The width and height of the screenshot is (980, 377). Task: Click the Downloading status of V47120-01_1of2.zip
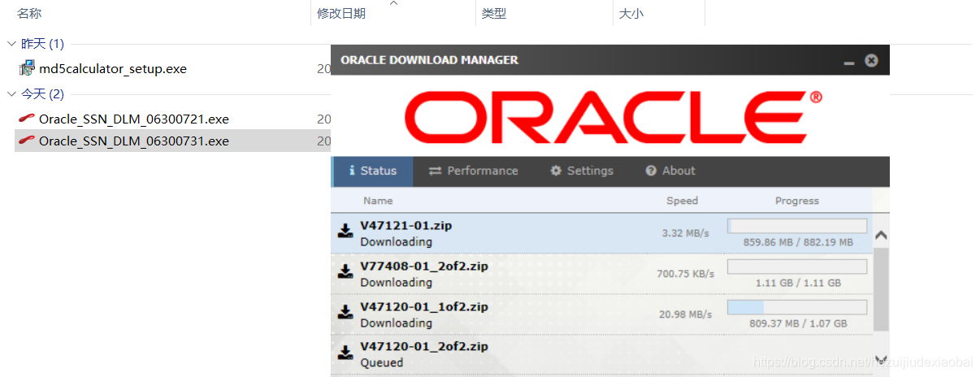pyautogui.click(x=397, y=323)
